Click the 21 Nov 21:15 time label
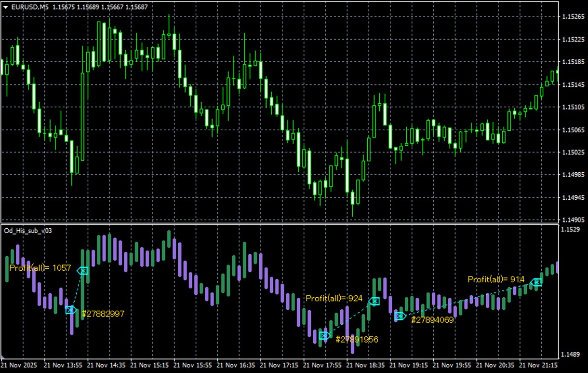Screen dimensions: 588x373 click(538, 365)
